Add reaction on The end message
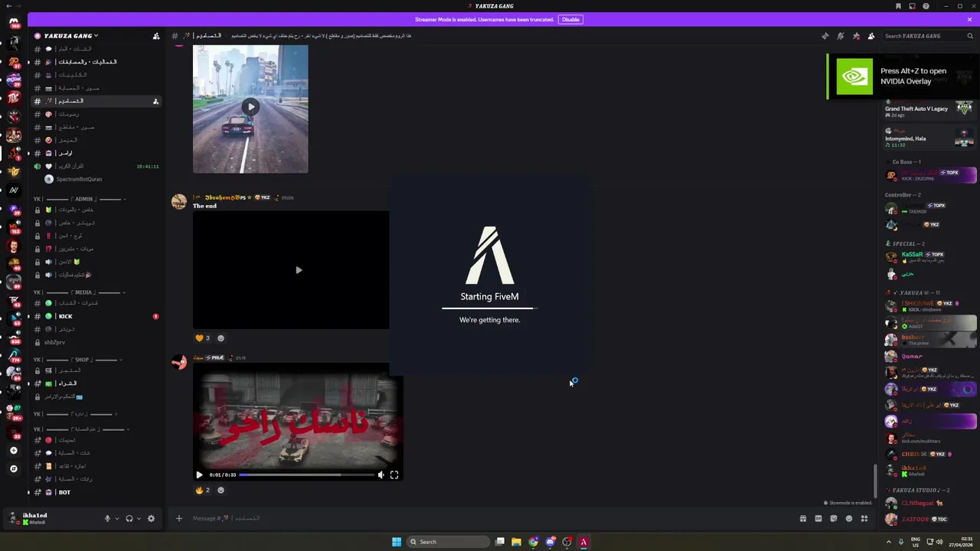This screenshot has width=980, height=551. [x=220, y=337]
